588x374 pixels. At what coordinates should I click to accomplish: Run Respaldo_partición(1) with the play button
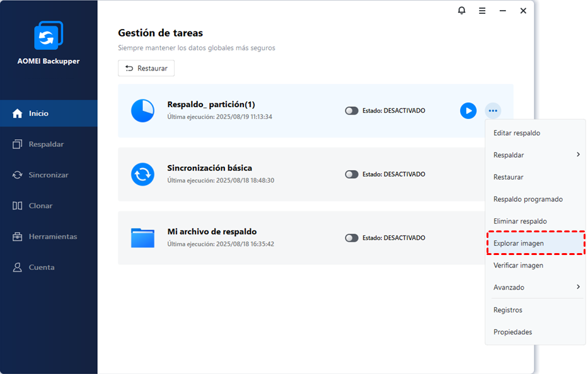[468, 111]
